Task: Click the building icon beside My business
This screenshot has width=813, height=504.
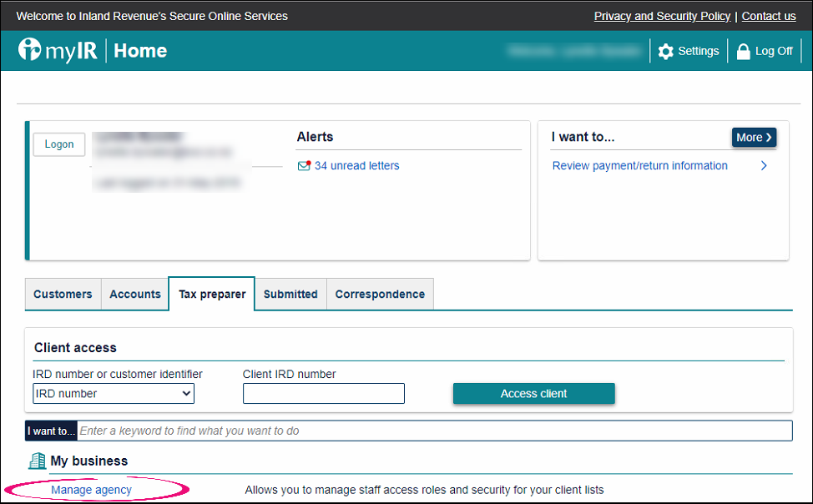Action: 37,460
